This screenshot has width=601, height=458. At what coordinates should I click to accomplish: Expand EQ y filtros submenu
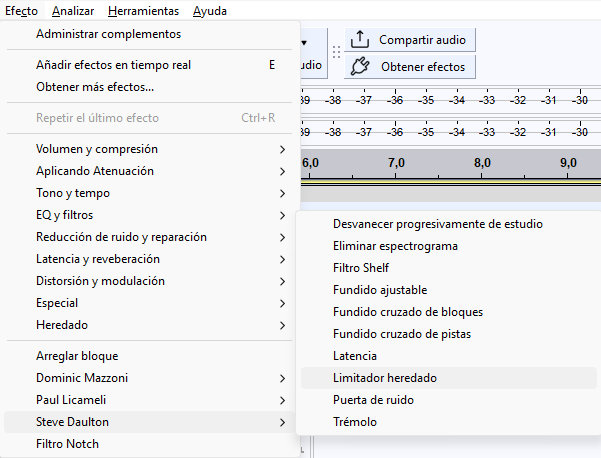click(x=68, y=215)
